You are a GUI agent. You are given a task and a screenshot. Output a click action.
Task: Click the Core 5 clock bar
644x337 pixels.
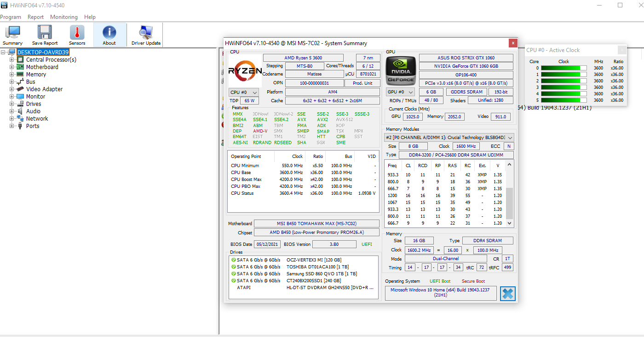click(564, 100)
